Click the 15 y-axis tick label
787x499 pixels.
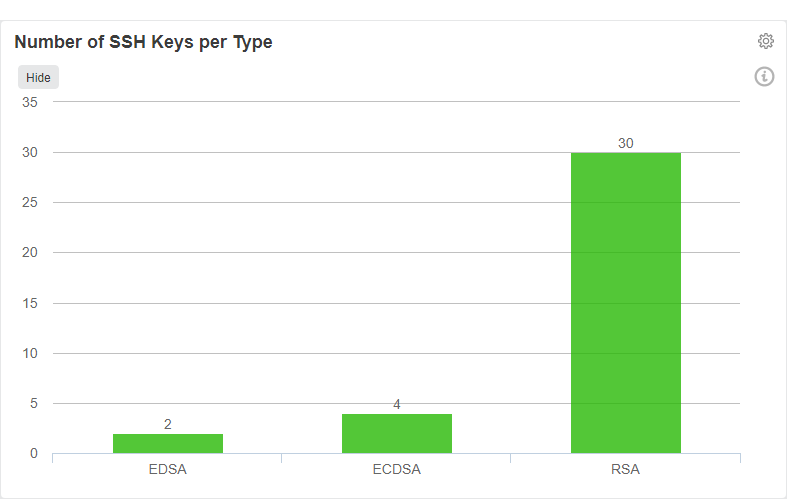pos(29,303)
